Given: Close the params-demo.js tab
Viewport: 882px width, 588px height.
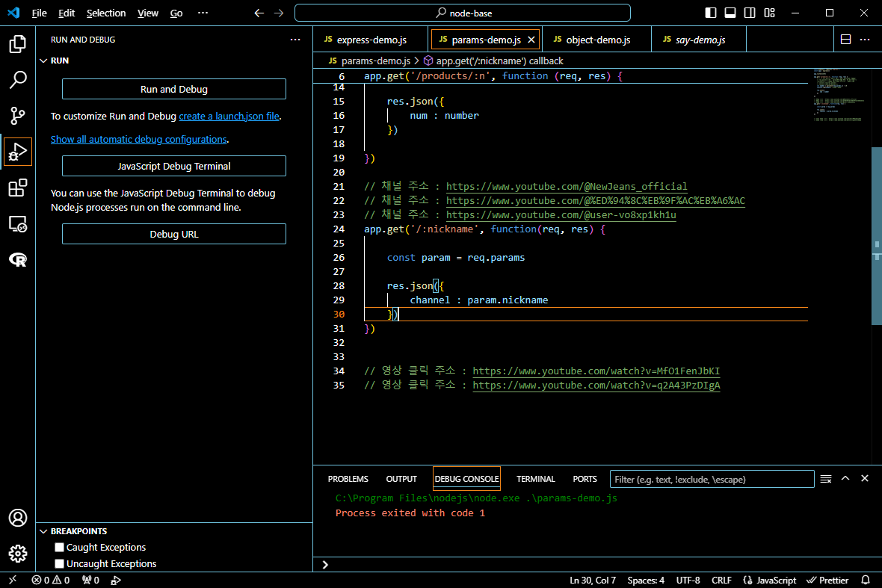Looking at the screenshot, I should click(531, 40).
